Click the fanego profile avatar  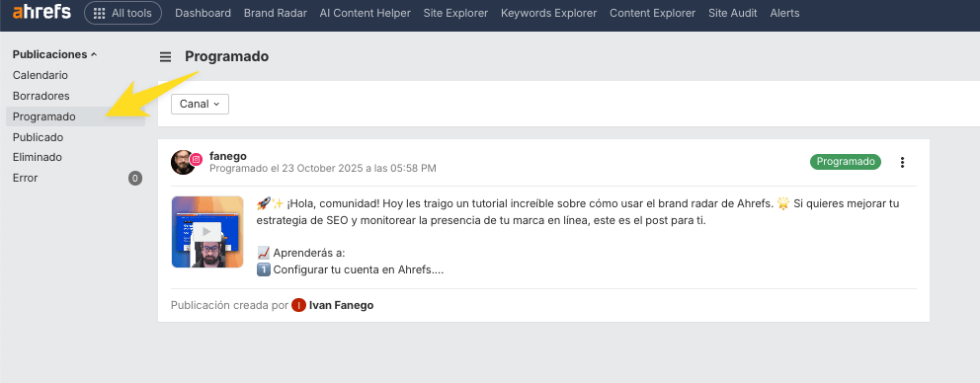click(183, 163)
